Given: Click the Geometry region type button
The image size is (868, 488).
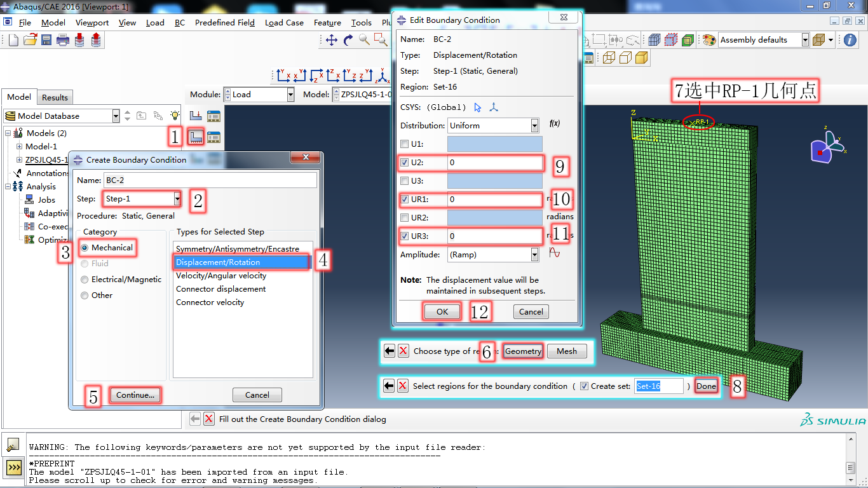Looking at the screenshot, I should pos(523,351).
